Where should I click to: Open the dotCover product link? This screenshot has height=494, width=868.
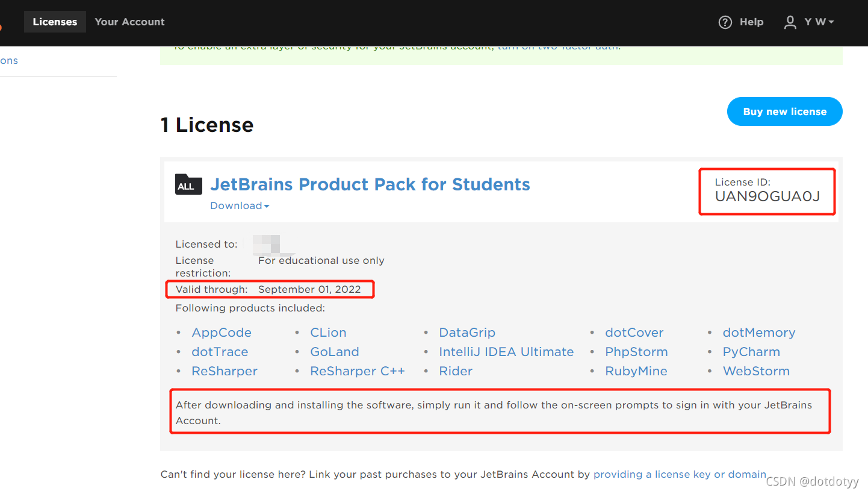(634, 333)
